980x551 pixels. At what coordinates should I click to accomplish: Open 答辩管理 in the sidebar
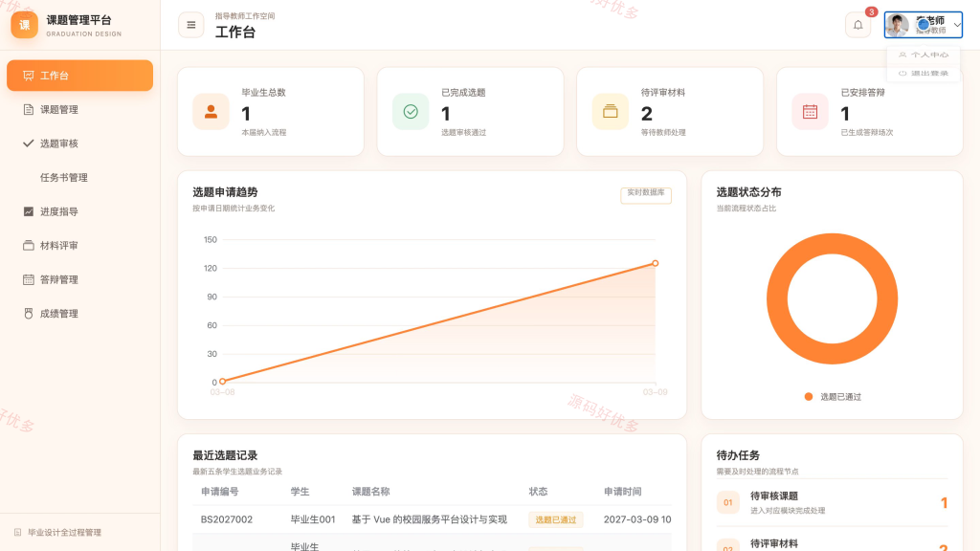[x=80, y=280]
